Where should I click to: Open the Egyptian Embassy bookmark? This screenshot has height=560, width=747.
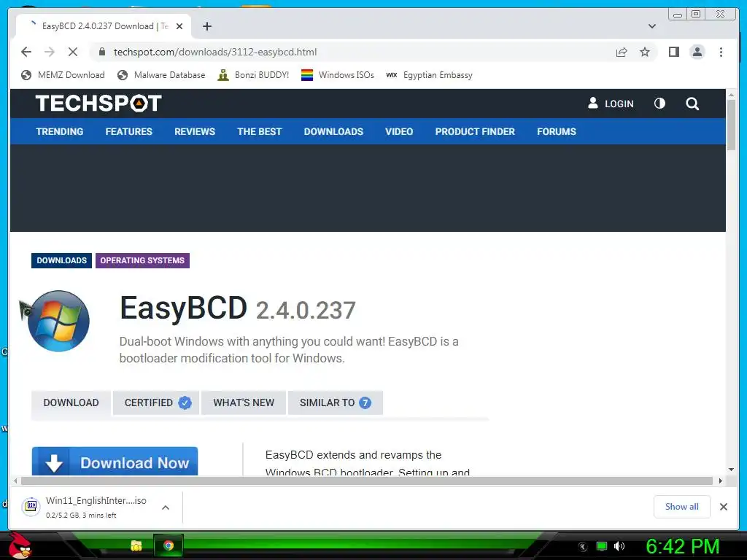tap(429, 75)
